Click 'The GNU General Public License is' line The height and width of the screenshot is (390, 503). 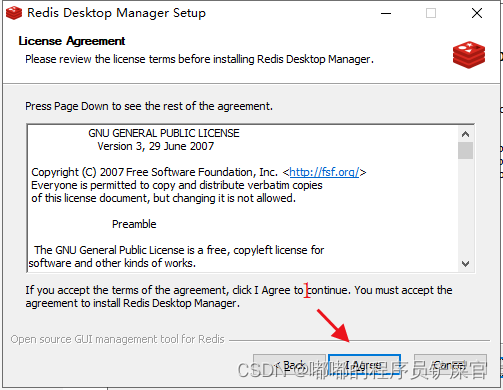click(x=179, y=250)
